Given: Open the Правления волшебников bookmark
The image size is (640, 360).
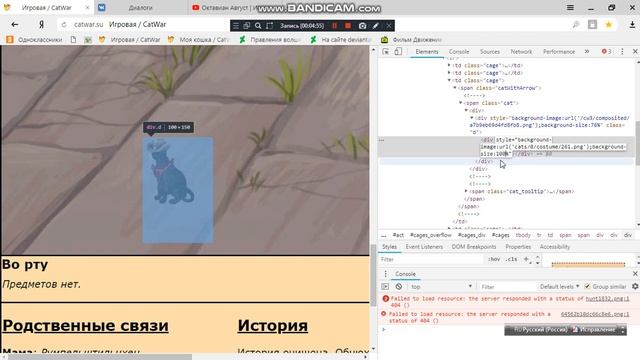Looking at the screenshot, I should point(270,40).
